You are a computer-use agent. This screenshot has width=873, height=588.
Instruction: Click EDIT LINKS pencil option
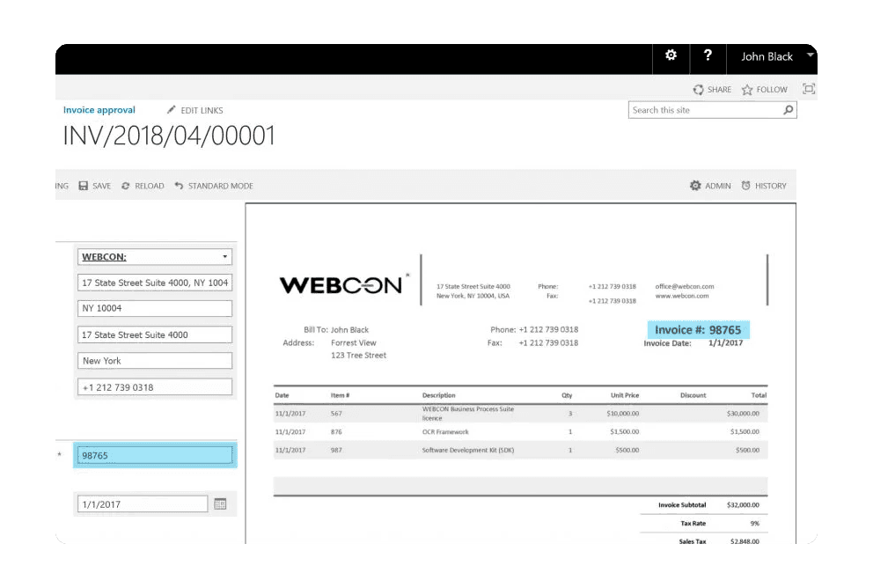pyautogui.click(x=195, y=110)
